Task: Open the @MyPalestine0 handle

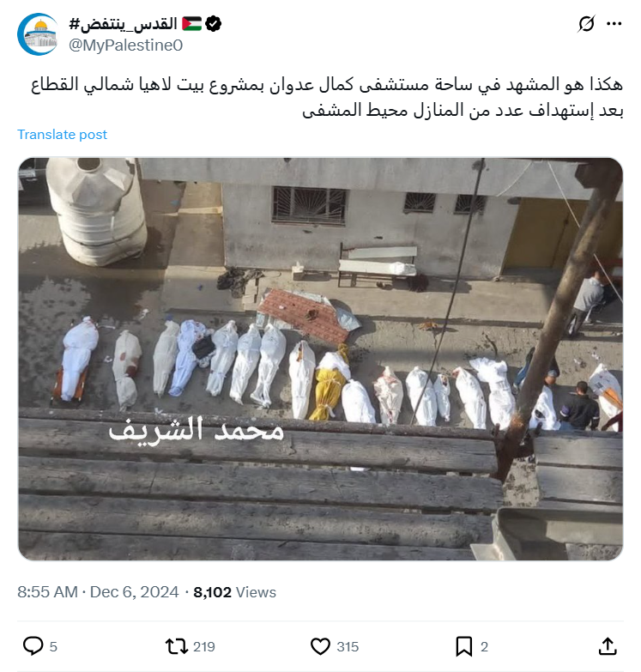Action: 126,45
